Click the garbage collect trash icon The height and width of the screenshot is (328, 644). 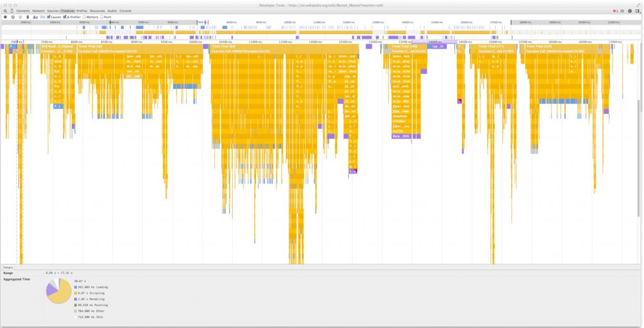(27, 17)
